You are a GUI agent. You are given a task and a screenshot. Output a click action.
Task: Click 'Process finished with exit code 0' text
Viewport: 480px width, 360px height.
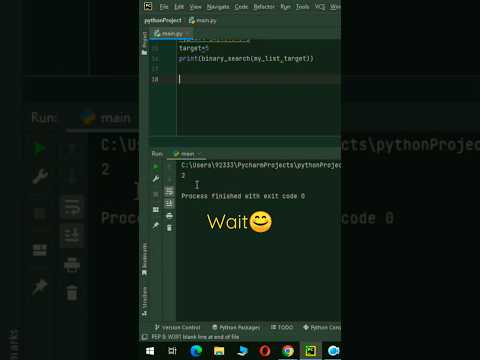tap(243, 196)
